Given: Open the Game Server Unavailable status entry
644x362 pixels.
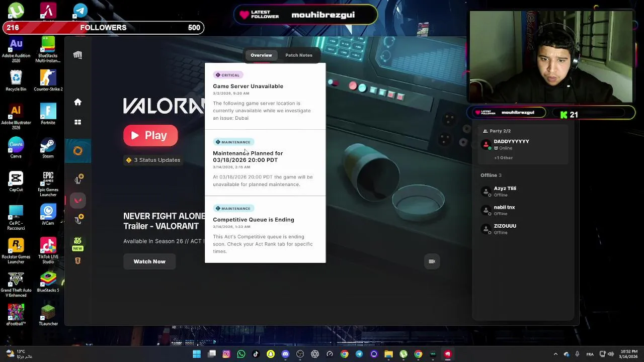Looking at the screenshot, I should coord(265,96).
